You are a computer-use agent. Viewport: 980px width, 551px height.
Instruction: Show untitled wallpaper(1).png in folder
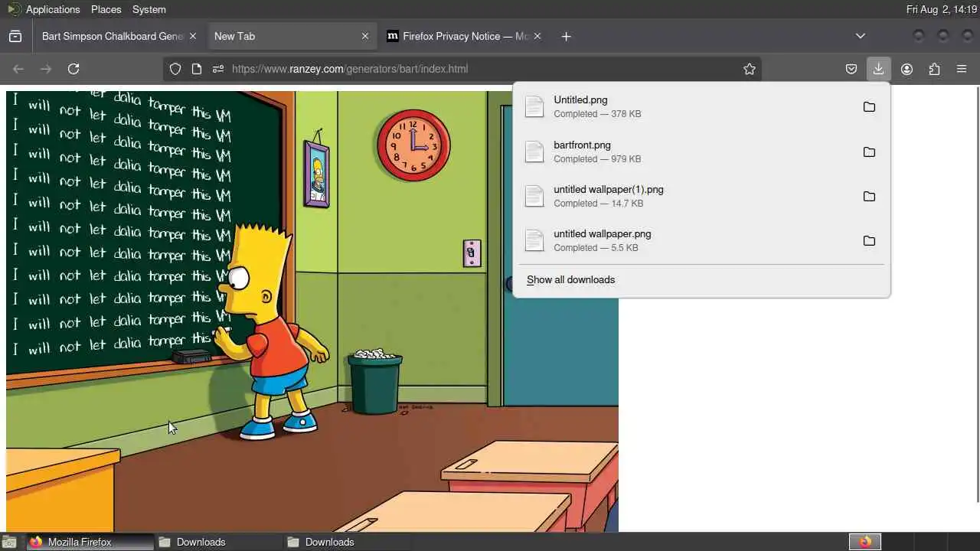[x=869, y=197]
